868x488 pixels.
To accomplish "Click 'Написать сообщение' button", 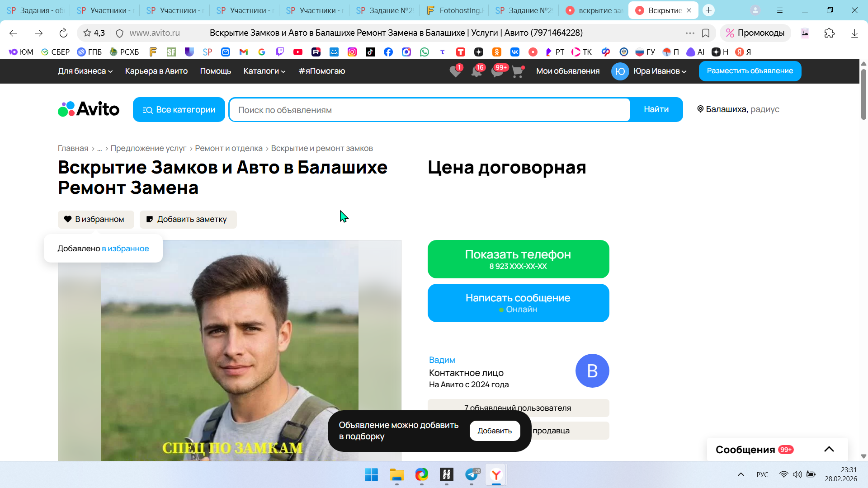I will point(518,303).
